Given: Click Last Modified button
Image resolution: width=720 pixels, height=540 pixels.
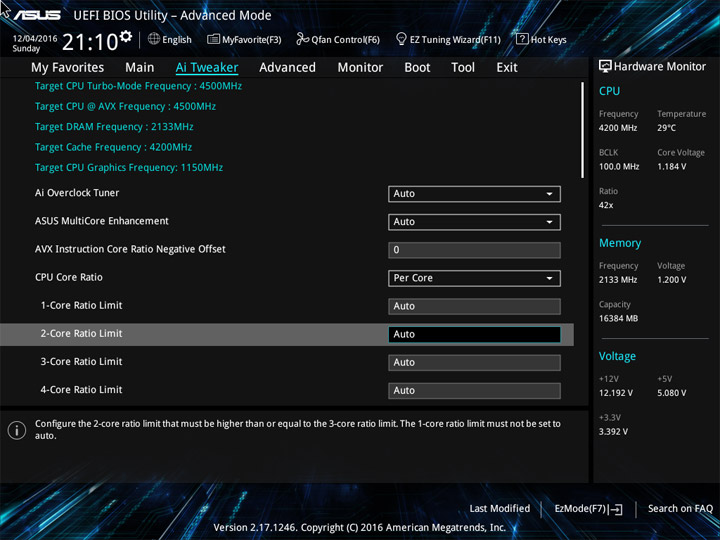Looking at the screenshot, I should (x=500, y=509).
